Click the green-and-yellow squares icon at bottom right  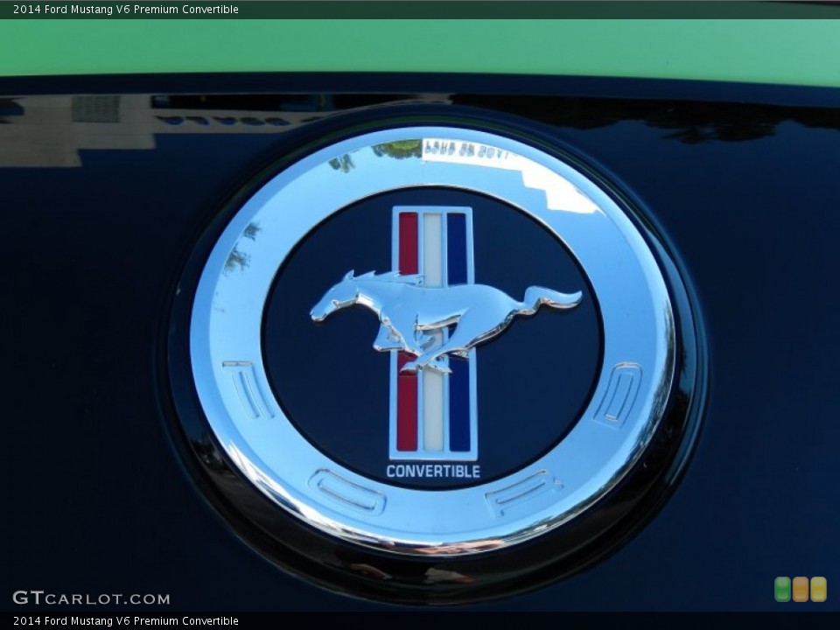(x=801, y=589)
